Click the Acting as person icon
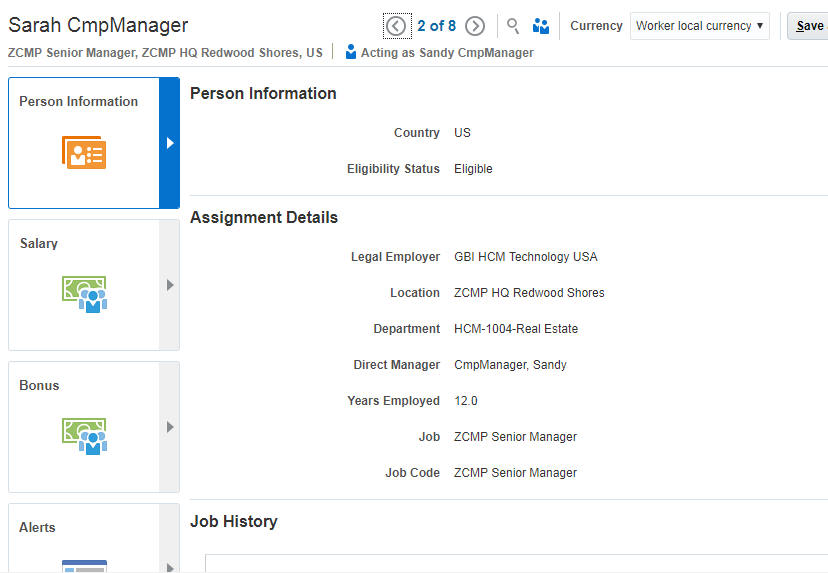 tap(351, 52)
